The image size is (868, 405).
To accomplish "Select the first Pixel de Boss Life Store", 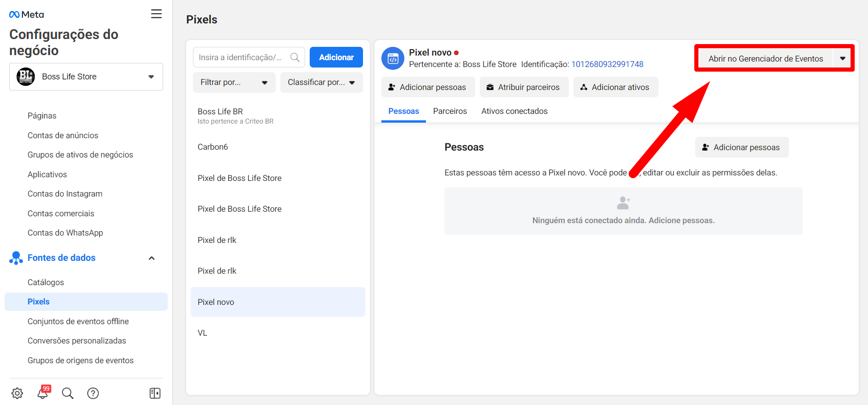I will 278,178.
